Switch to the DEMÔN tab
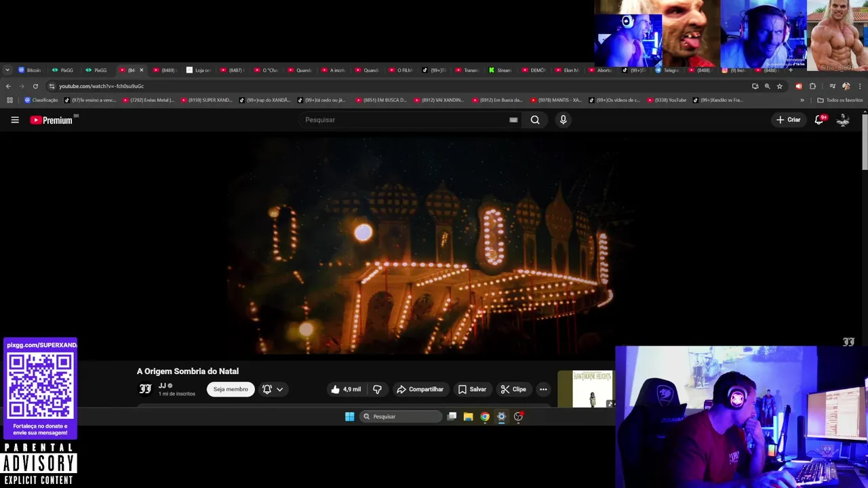Screen dimensions: 868x488 (x=534, y=70)
